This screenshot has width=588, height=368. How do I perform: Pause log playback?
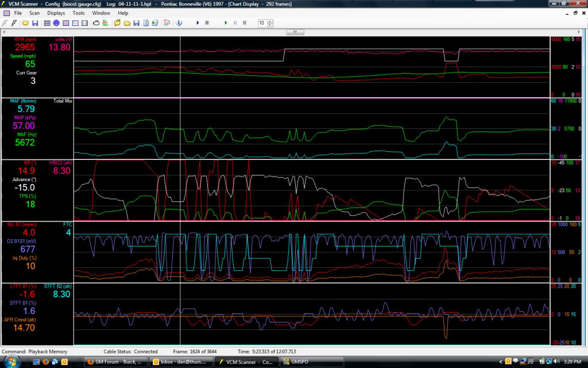point(235,23)
